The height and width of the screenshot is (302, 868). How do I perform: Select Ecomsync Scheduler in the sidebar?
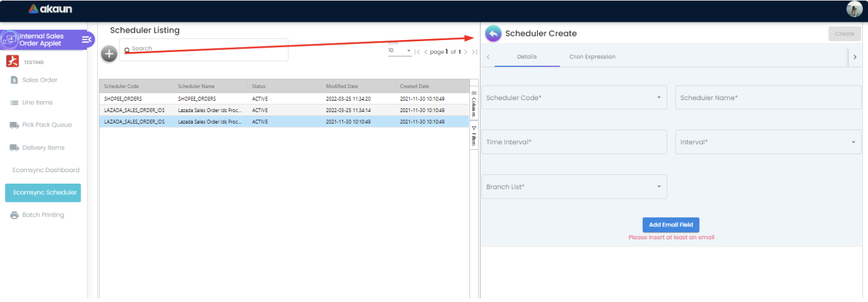(x=43, y=193)
